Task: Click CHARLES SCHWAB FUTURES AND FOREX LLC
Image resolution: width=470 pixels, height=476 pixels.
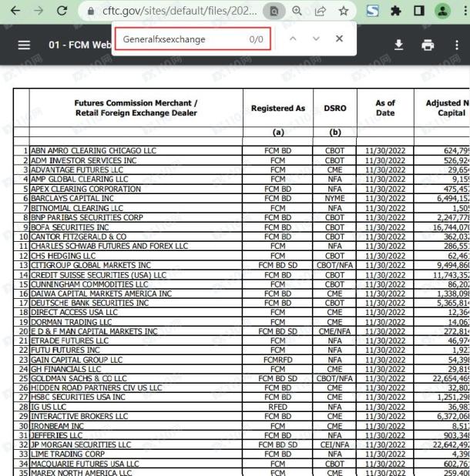Action: click(109, 246)
